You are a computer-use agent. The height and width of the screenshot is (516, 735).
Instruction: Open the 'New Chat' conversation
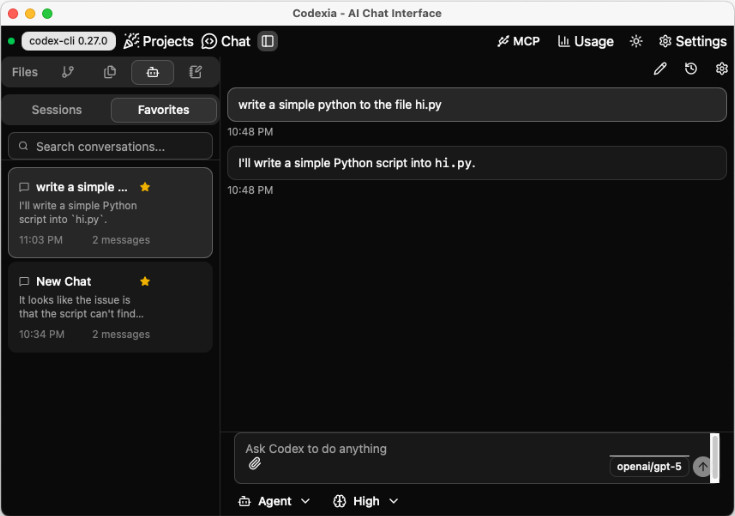tap(111, 307)
